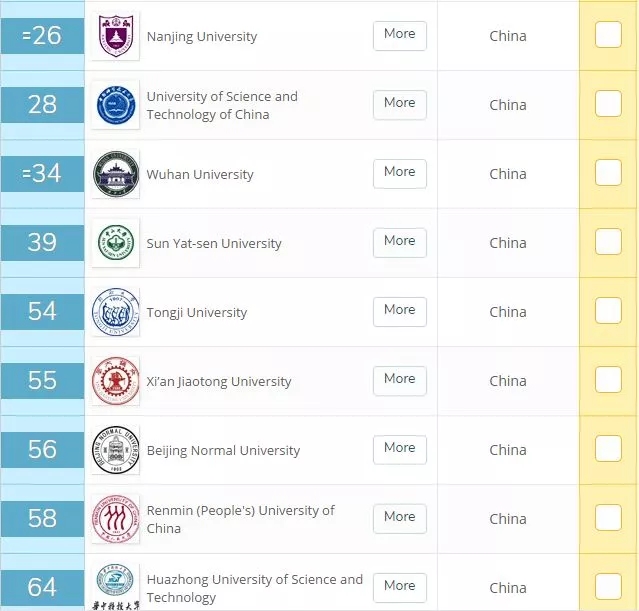Open the Wuhan University name link
639x611 pixels.
[x=200, y=175]
